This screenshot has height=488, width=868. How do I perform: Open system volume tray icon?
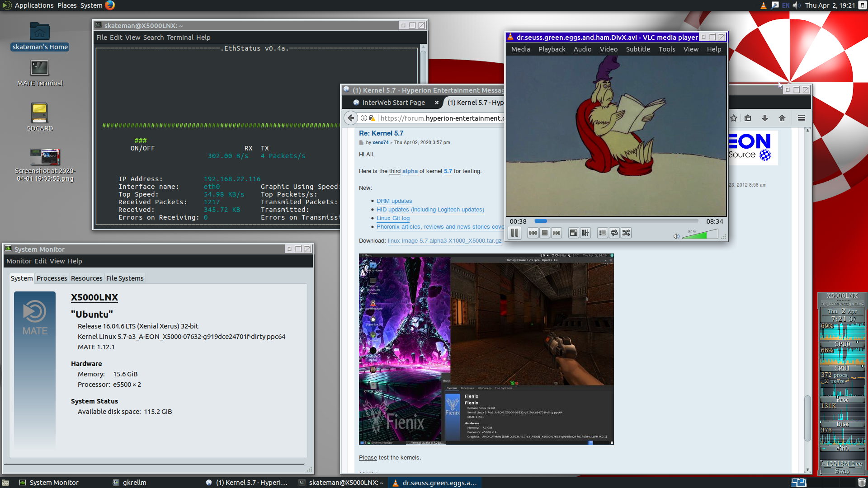point(797,5)
